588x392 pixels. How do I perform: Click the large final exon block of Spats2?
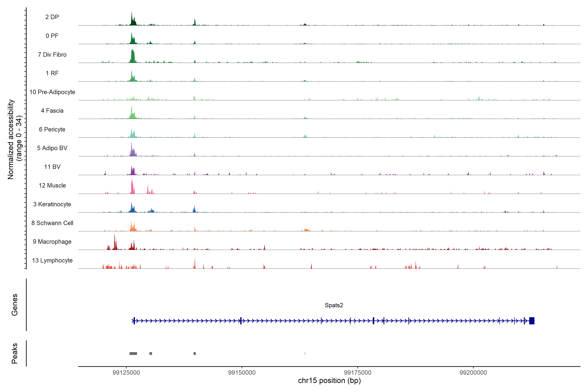pyautogui.click(x=532, y=321)
